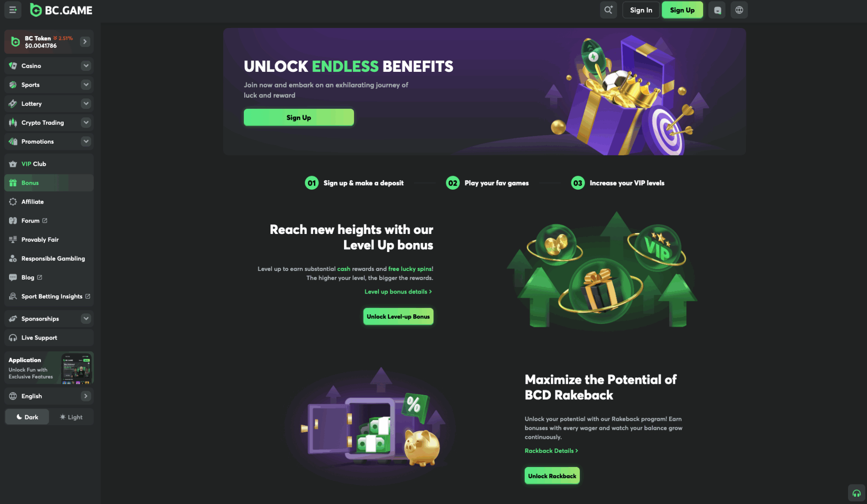Click the BC Token arrow button
This screenshot has width=867, height=504.
click(x=85, y=42)
